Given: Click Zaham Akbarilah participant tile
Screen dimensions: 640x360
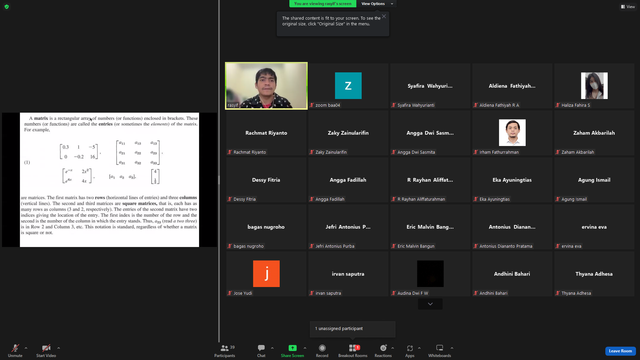Looking at the screenshot, I should coord(594,133).
